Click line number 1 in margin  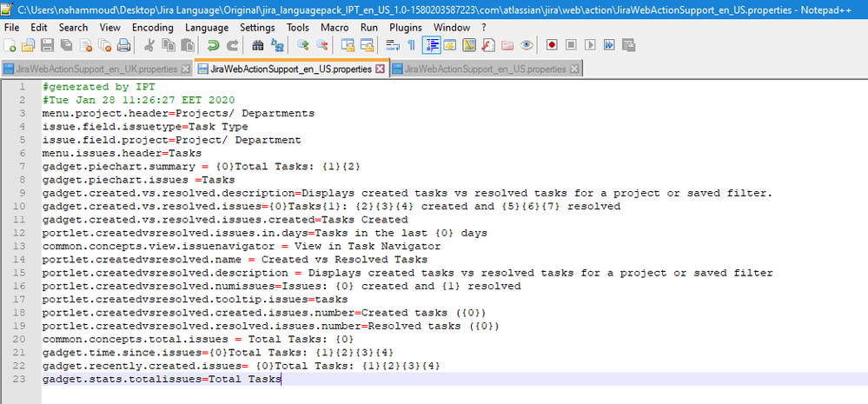[x=22, y=87]
